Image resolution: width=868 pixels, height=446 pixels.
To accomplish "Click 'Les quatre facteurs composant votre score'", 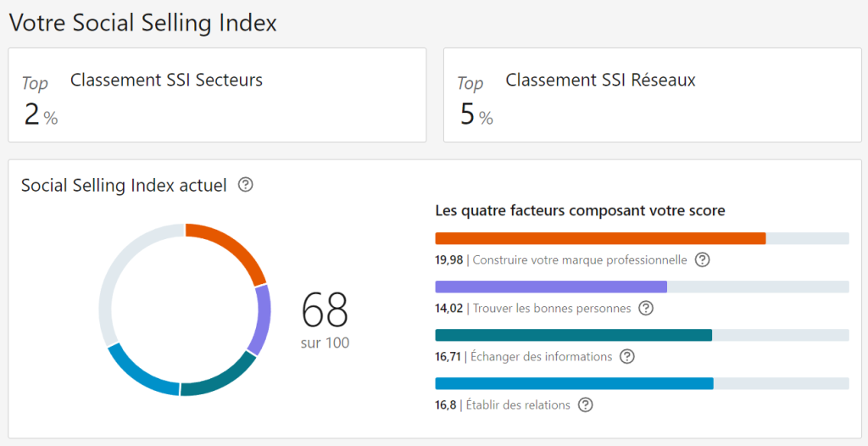I will coord(581,211).
